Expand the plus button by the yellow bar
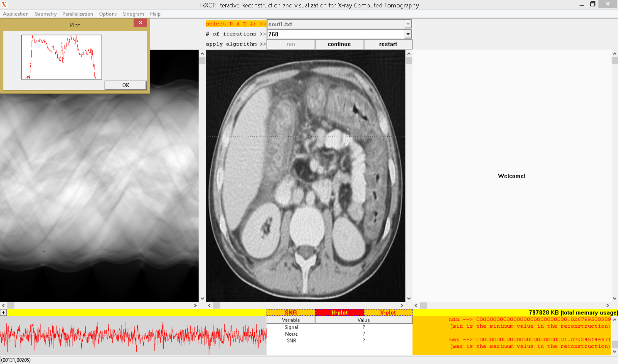Viewport: 618px width, 364px height. pos(3,312)
